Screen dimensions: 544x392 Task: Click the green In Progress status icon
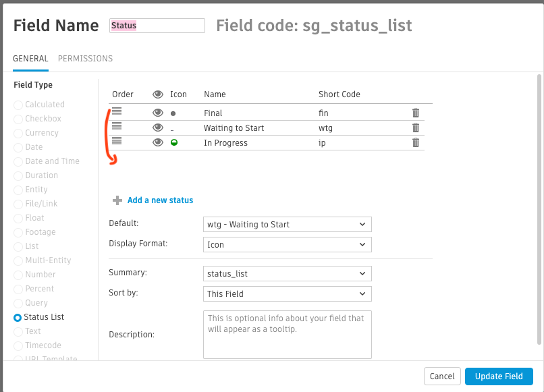coord(173,142)
